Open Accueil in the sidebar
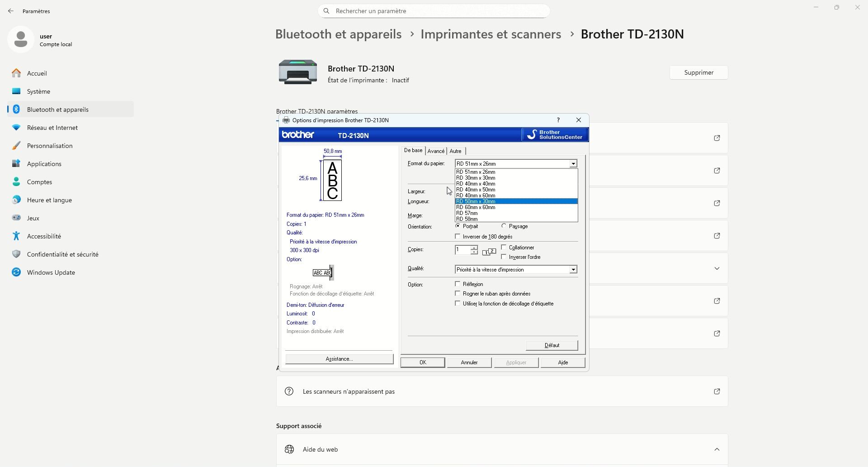This screenshot has height=467, width=868. click(x=71, y=73)
